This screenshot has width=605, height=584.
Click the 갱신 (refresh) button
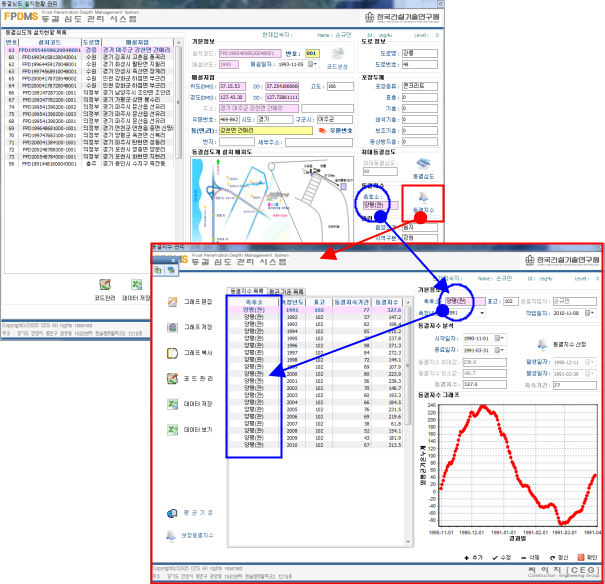(x=559, y=557)
